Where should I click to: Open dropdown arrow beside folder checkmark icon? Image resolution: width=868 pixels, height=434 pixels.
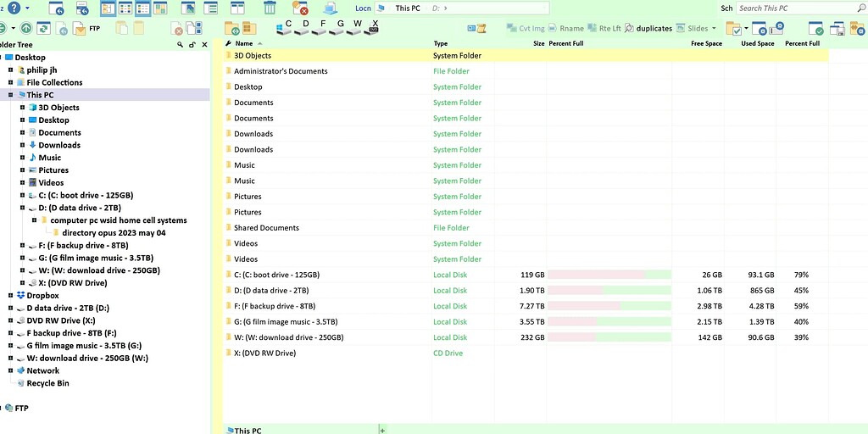[746, 28]
